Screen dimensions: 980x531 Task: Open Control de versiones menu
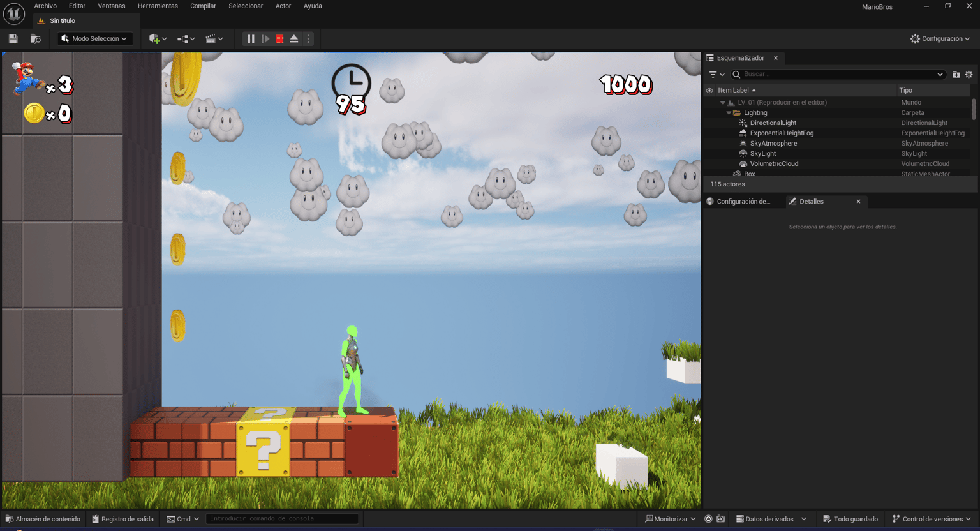[932, 519]
